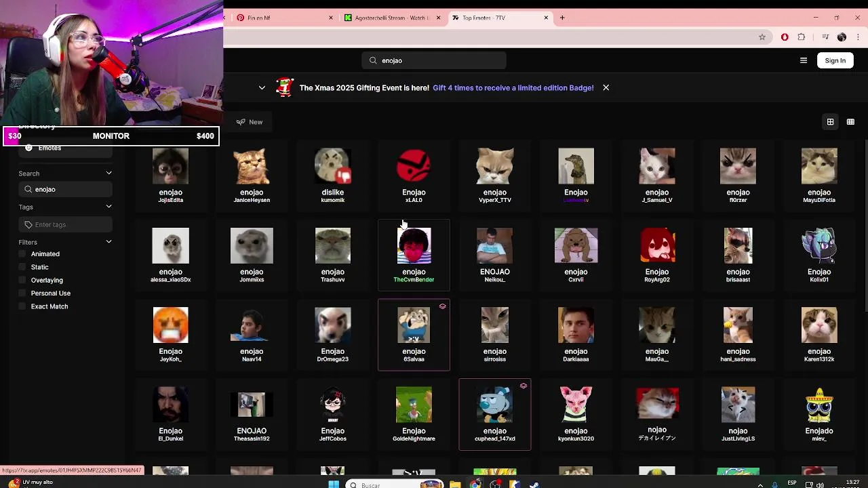This screenshot has width=868, height=488.
Task: Open the enojao emote by JaniceHeysen
Action: [x=252, y=175]
